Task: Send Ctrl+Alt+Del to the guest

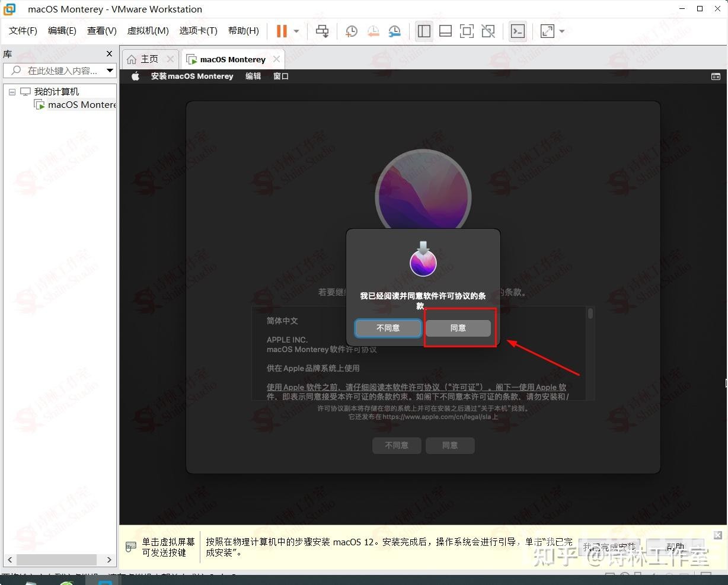Action: (322, 30)
